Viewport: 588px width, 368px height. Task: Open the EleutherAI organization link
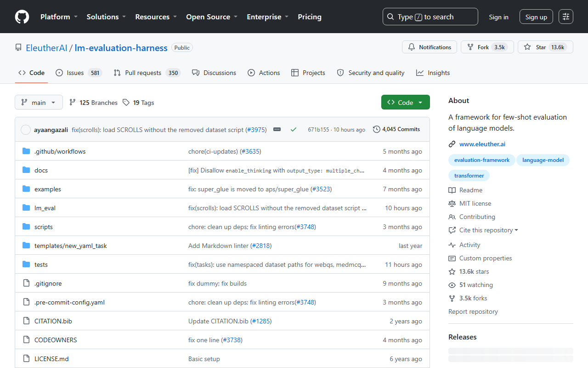point(46,48)
